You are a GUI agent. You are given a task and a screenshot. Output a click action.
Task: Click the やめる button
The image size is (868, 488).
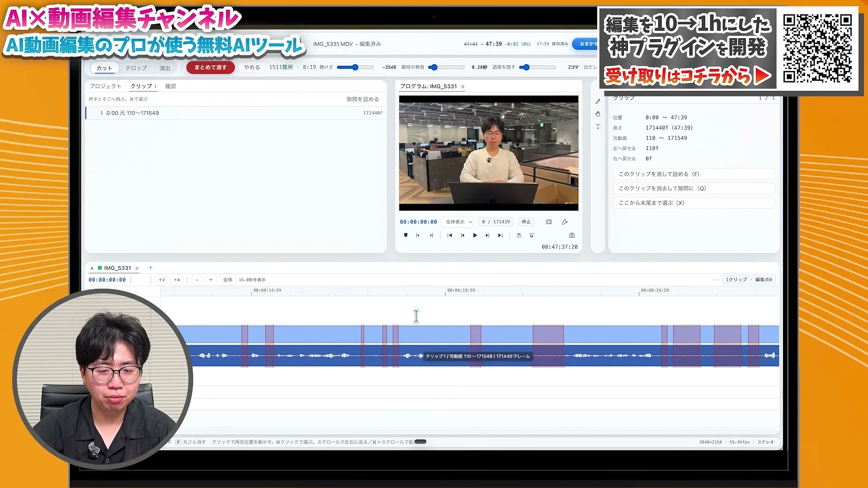[x=252, y=67]
